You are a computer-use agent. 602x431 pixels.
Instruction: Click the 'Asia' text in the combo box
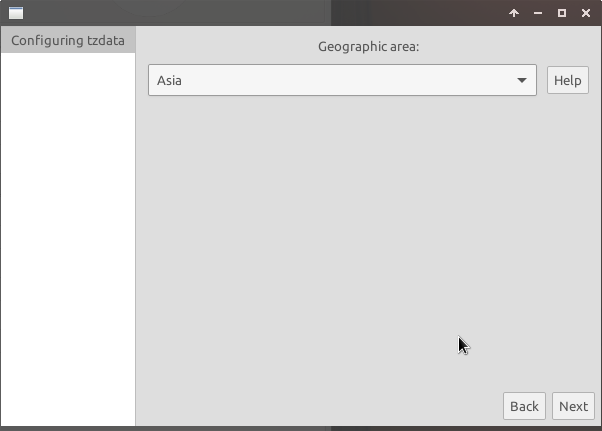170,81
